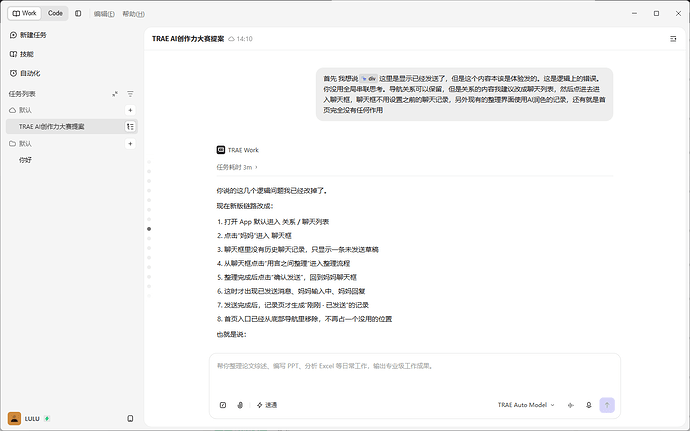
Task: Click the conversation title TRAE AI创作力大赛提案
Action: click(188, 39)
